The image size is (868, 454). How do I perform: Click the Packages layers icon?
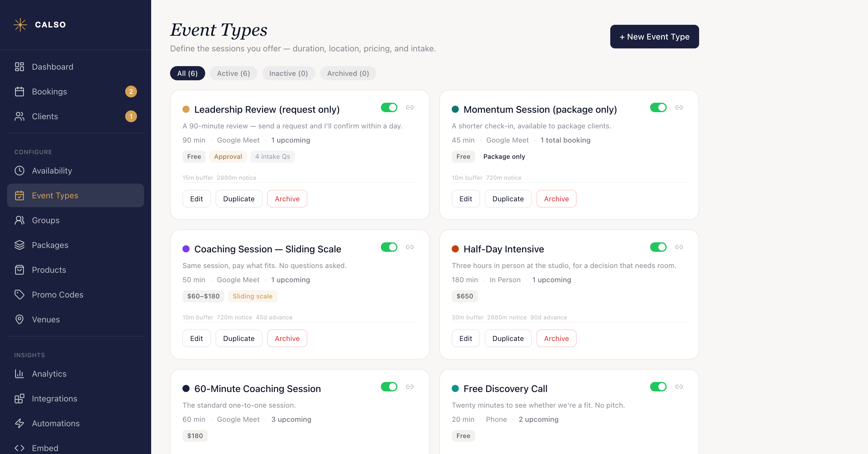point(19,245)
